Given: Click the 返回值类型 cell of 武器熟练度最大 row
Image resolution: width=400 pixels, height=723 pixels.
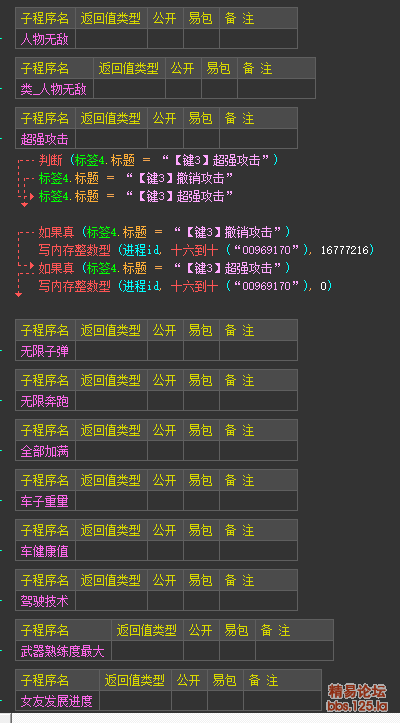Looking at the screenshot, I should (x=147, y=651).
